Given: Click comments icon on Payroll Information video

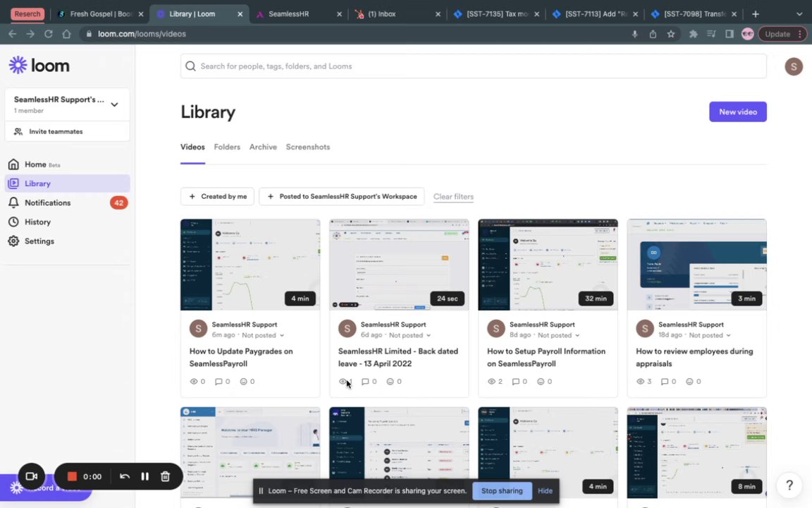Looking at the screenshot, I should click(x=516, y=382).
